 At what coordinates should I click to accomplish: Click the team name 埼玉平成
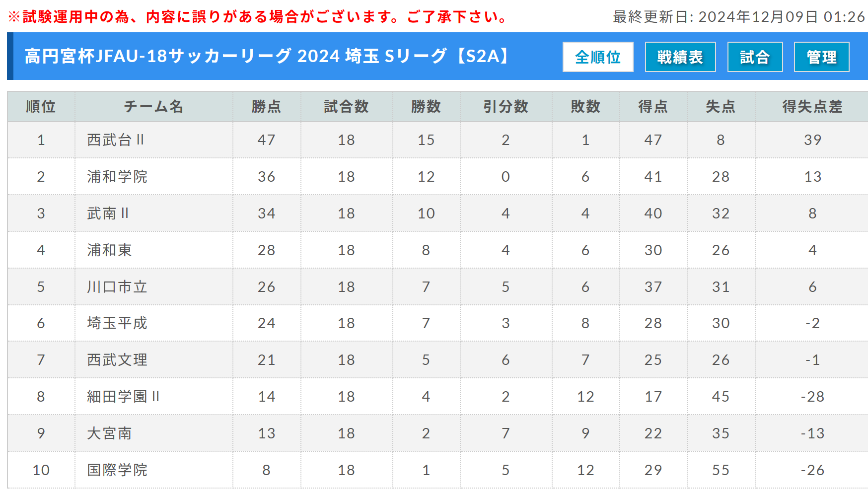pyautogui.click(x=117, y=323)
